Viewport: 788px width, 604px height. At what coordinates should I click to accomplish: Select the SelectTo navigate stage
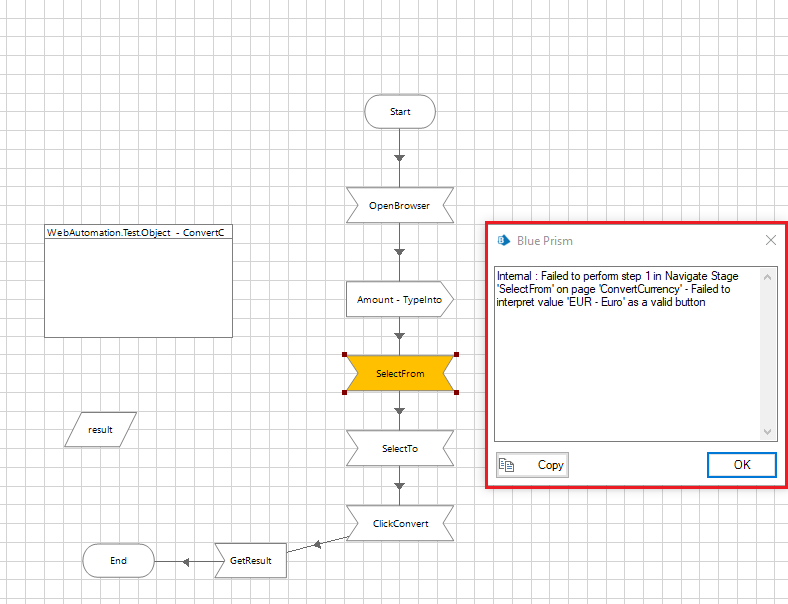click(400, 449)
